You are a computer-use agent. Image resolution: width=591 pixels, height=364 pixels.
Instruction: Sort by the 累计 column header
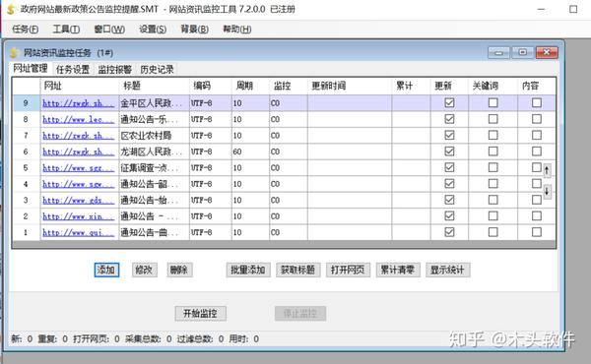click(411, 86)
